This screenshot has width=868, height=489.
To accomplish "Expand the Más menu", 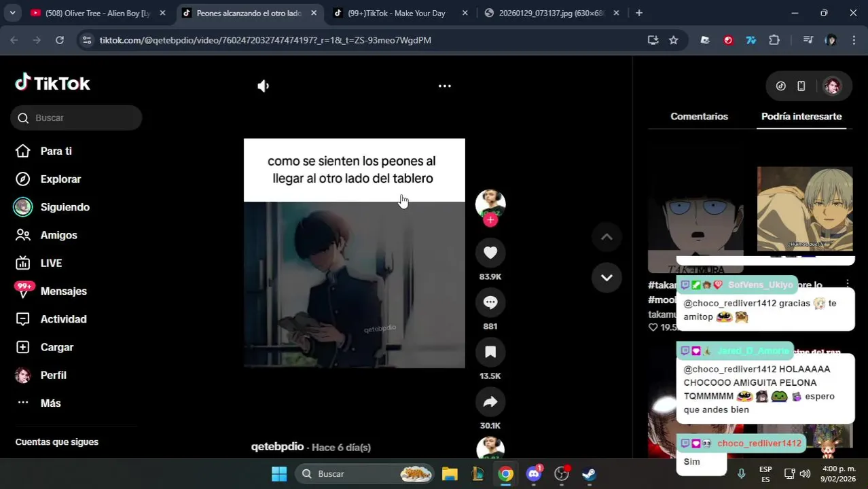I will (x=50, y=403).
